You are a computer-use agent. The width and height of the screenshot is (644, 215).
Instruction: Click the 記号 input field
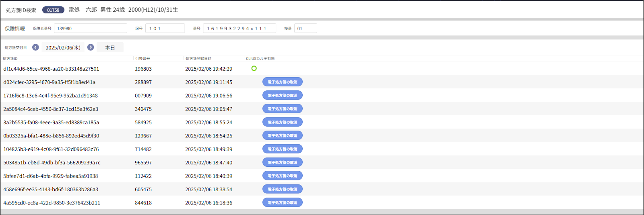click(165, 29)
